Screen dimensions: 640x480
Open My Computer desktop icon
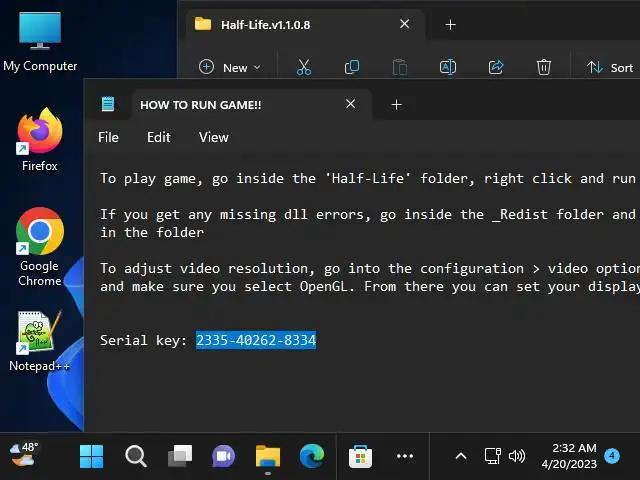(x=40, y=42)
